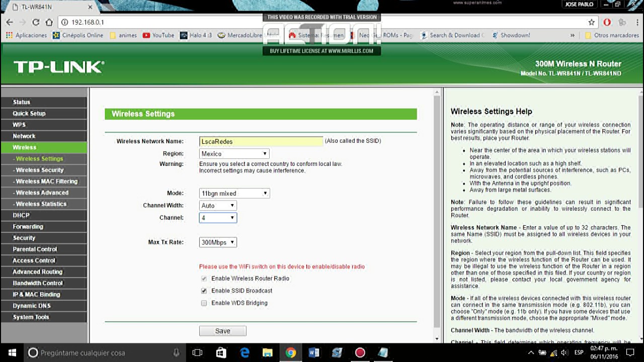Open Wireless MAC Filtering submenu
644x362 pixels.
(x=43, y=181)
